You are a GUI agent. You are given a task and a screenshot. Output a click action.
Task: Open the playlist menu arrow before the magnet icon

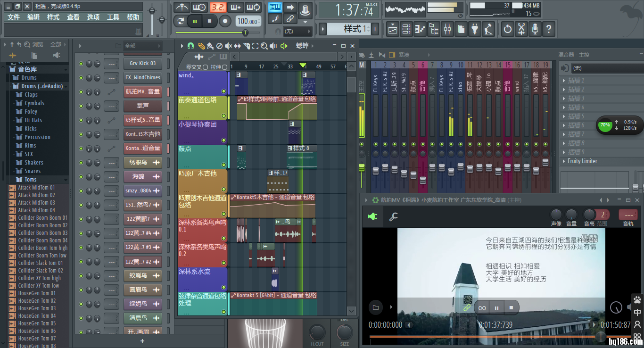click(182, 46)
